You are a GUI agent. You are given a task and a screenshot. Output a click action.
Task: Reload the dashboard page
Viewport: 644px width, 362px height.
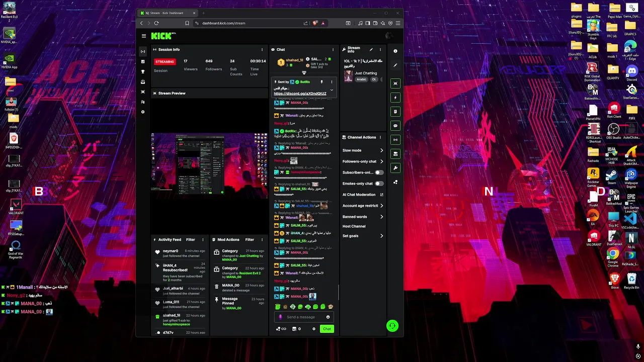[156, 23]
